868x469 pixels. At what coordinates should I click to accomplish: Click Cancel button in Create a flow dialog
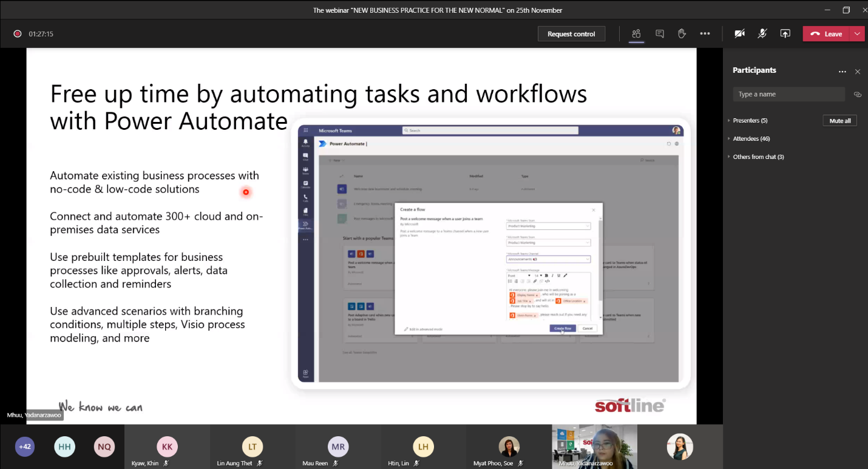[587, 328]
